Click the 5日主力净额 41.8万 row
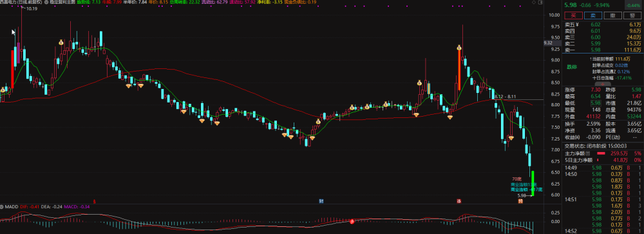Viewport: 644px width, 234px height. (x=603, y=160)
